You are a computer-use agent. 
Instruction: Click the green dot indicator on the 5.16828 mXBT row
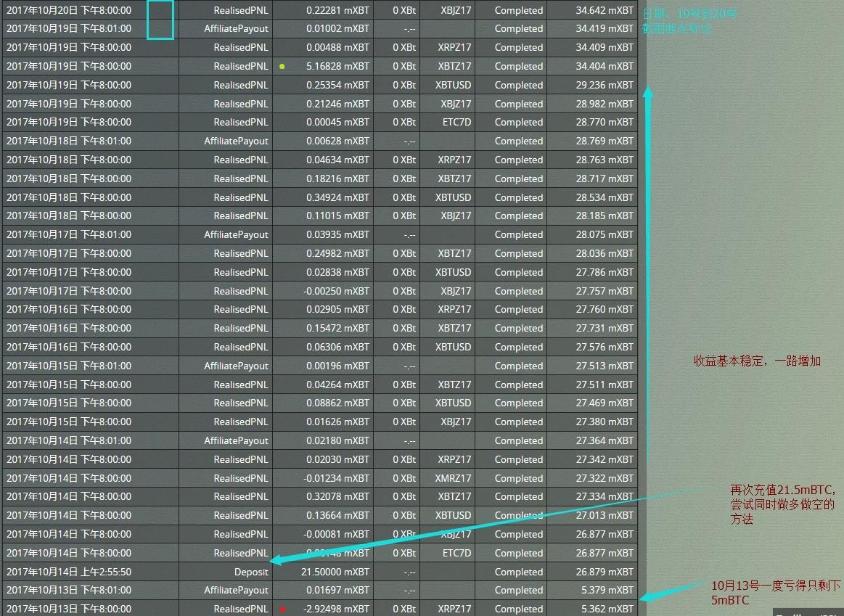(x=283, y=66)
